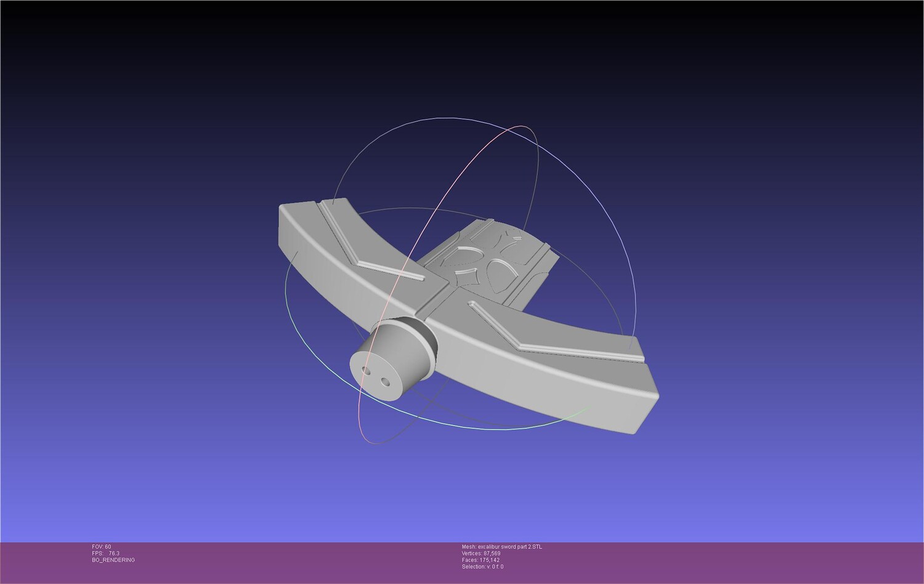Click the Faces: 175,142 count

coord(480,561)
